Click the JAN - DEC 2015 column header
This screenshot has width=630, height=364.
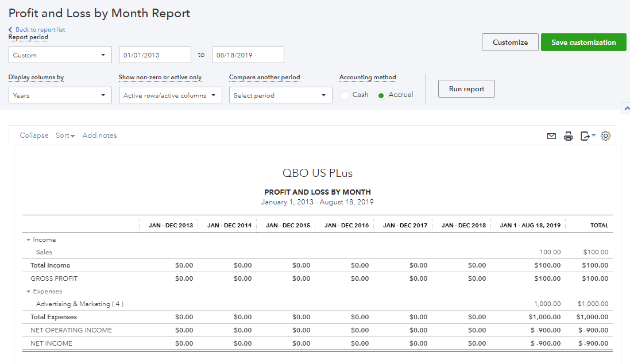click(288, 226)
